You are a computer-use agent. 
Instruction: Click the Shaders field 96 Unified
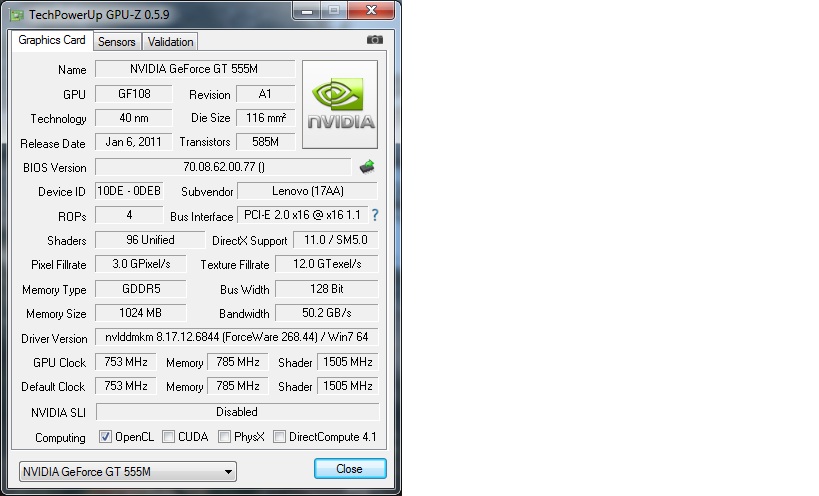pos(150,240)
